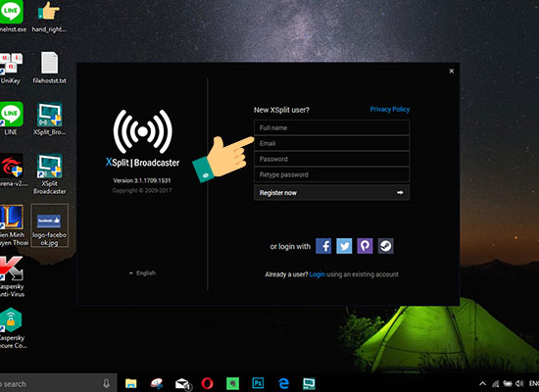Focus the Retype password field
This screenshot has width=539, height=392.
point(331,174)
